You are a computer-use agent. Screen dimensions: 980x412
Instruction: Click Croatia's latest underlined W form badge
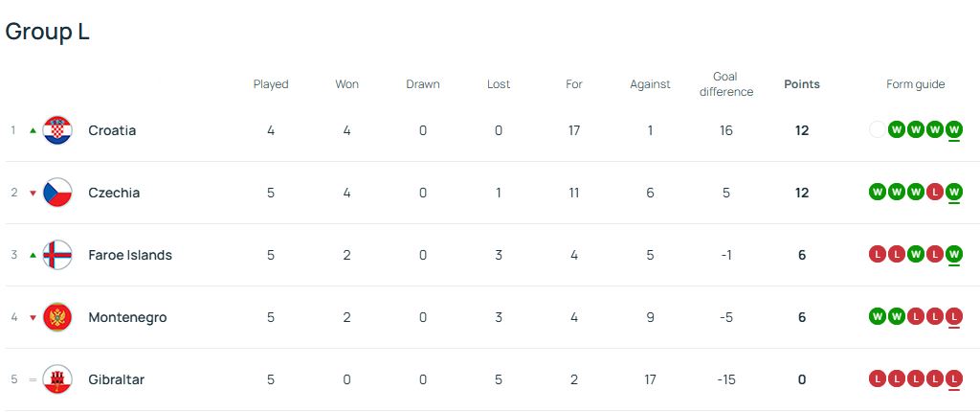point(954,130)
